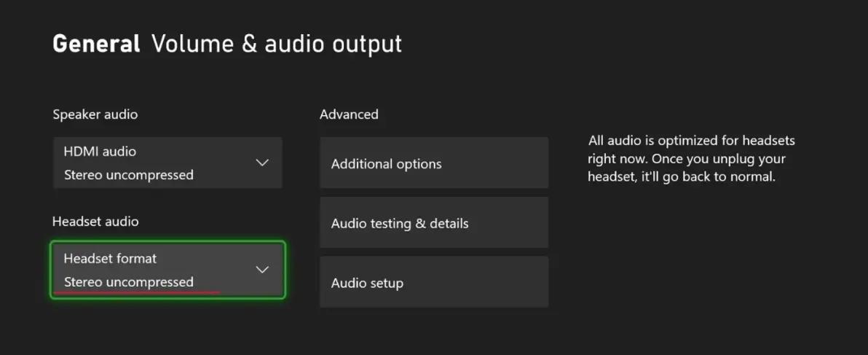Open the HDMI audio dropdown
Image resolution: width=868 pixels, height=355 pixels.
[x=167, y=163]
